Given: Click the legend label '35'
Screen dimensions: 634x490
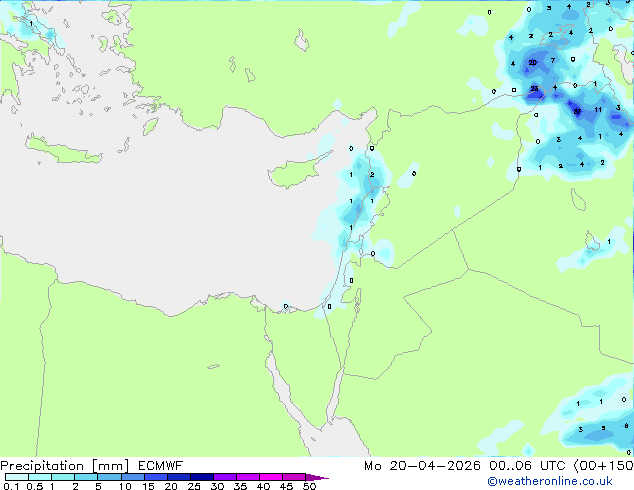Looking at the screenshot, I should (240, 486).
